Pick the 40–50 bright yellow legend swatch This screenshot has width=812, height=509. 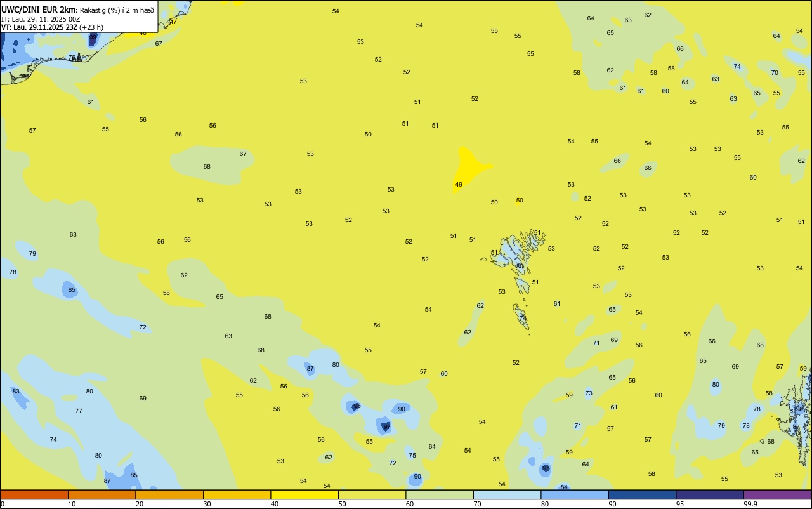304,494
